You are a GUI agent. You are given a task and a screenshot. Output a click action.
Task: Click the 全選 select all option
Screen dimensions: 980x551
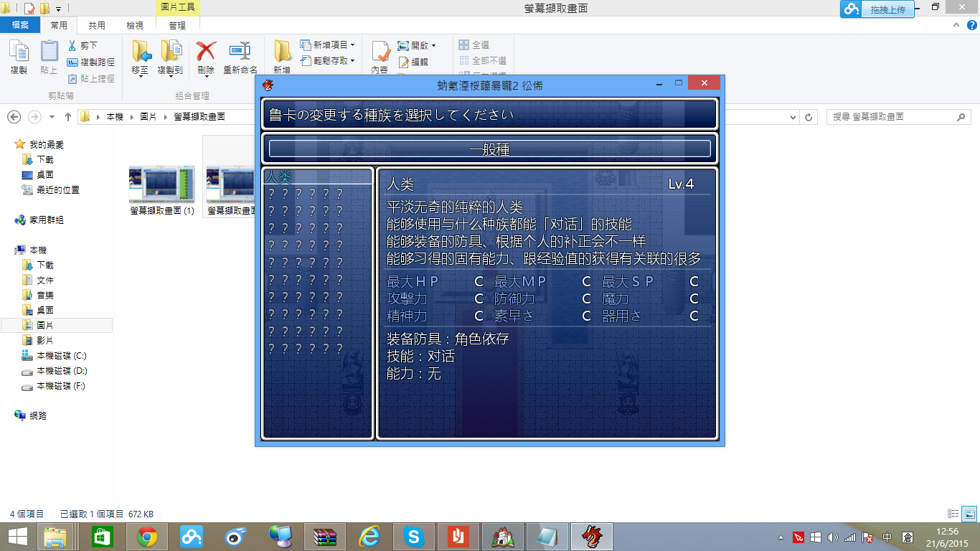(x=474, y=45)
